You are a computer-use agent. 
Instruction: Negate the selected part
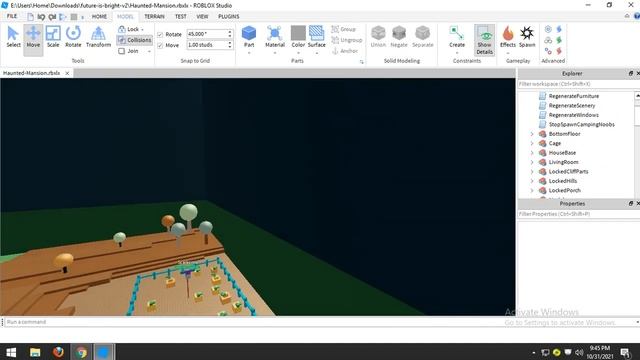click(x=399, y=37)
